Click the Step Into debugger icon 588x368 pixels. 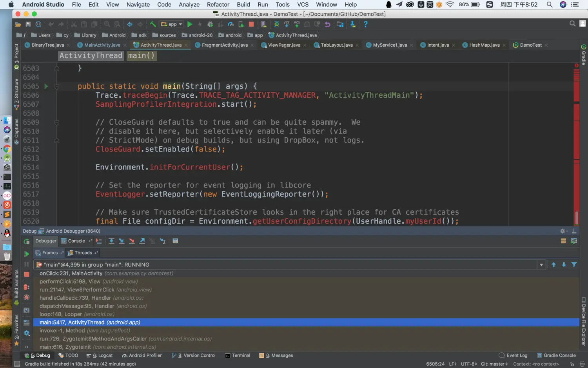point(122,241)
